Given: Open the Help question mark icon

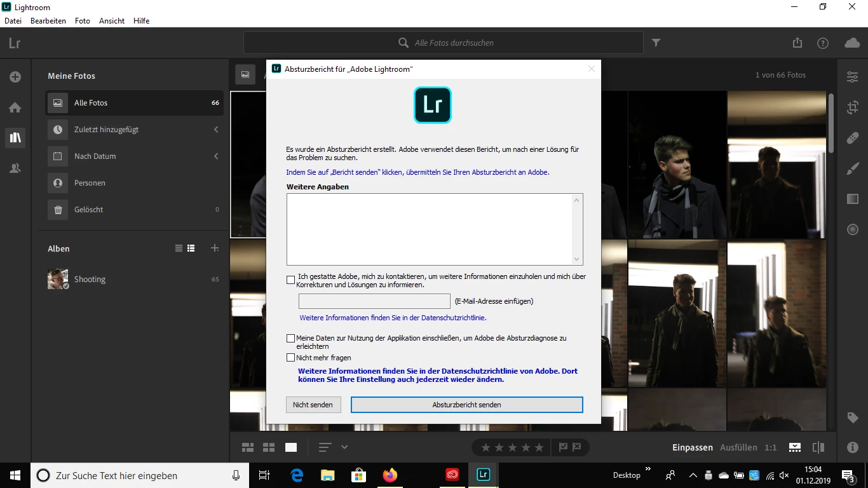Looking at the screenshot, I should 823,43.
